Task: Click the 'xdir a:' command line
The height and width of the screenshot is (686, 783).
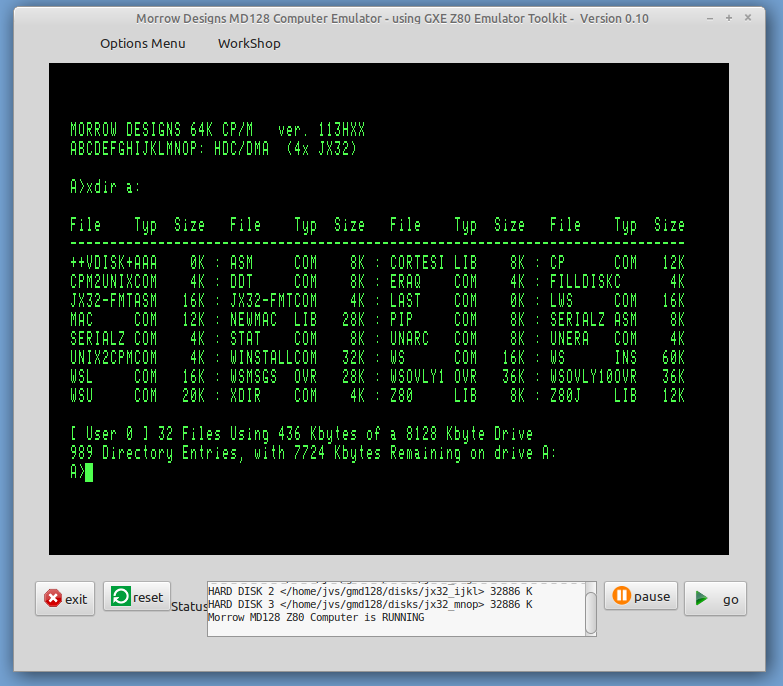Action: point(105,187)
